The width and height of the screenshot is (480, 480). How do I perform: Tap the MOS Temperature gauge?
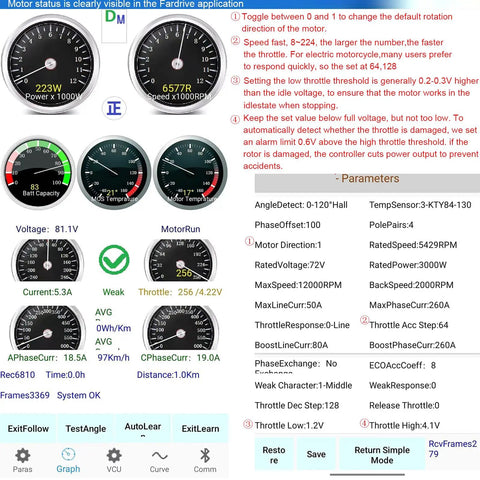click(114, 172)
